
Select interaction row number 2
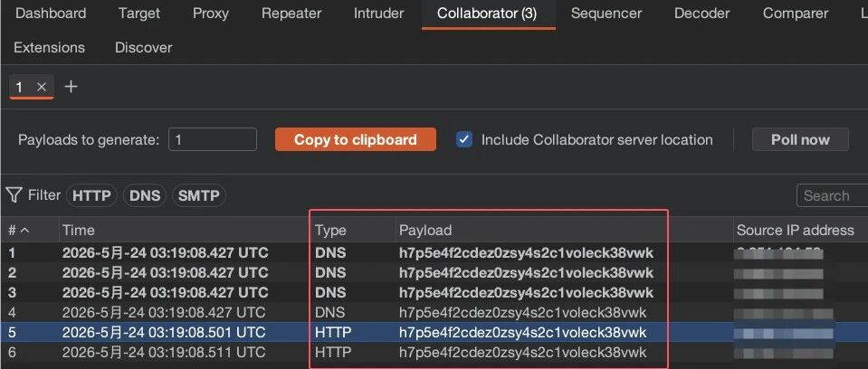pos(434,273)
